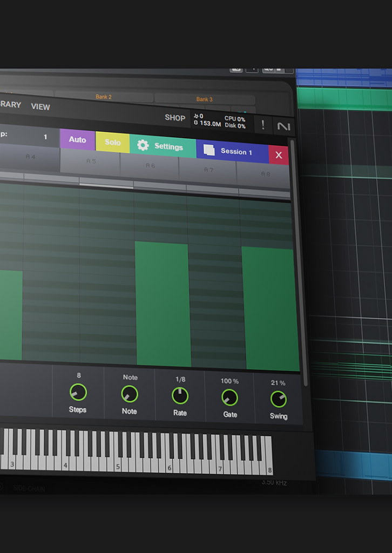Image resolution: width=392 pixels, height=553 pixels.
Task: Toggle the purple Auto button
Action: [x=77, y=139]
